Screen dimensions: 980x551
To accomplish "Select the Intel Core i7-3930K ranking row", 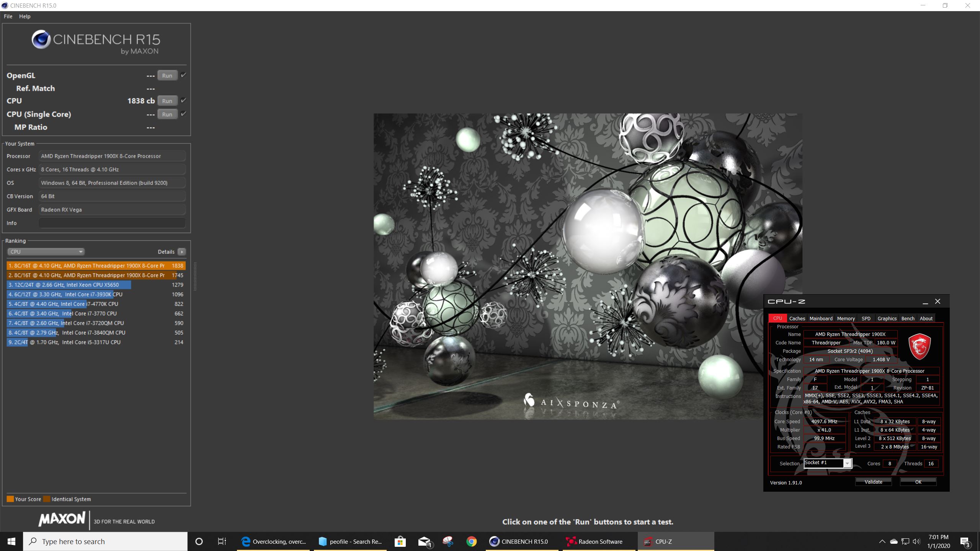I will coord(96,294).
